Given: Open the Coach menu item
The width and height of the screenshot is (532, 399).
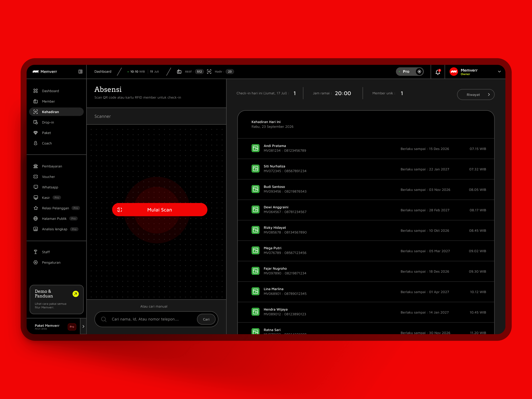Looking at the screenshot, I should (x=56, y=143).
